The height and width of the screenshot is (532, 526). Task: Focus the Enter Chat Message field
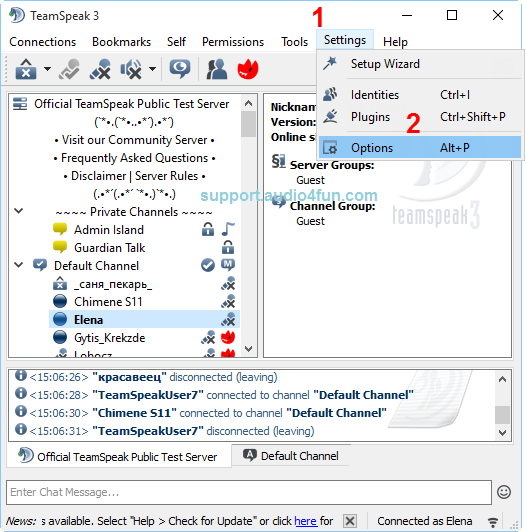(x=249, y=492)
